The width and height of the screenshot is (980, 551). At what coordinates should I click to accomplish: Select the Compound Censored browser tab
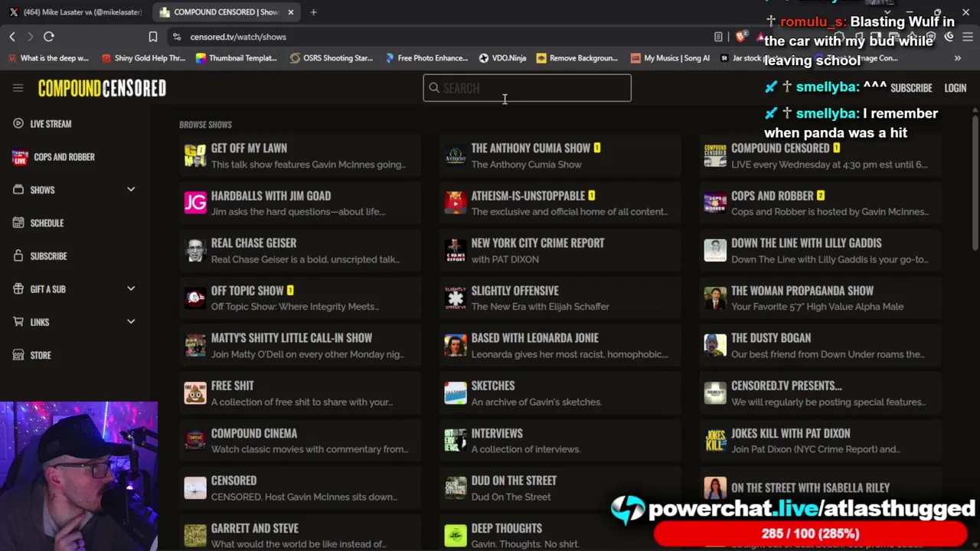[227, 12]
